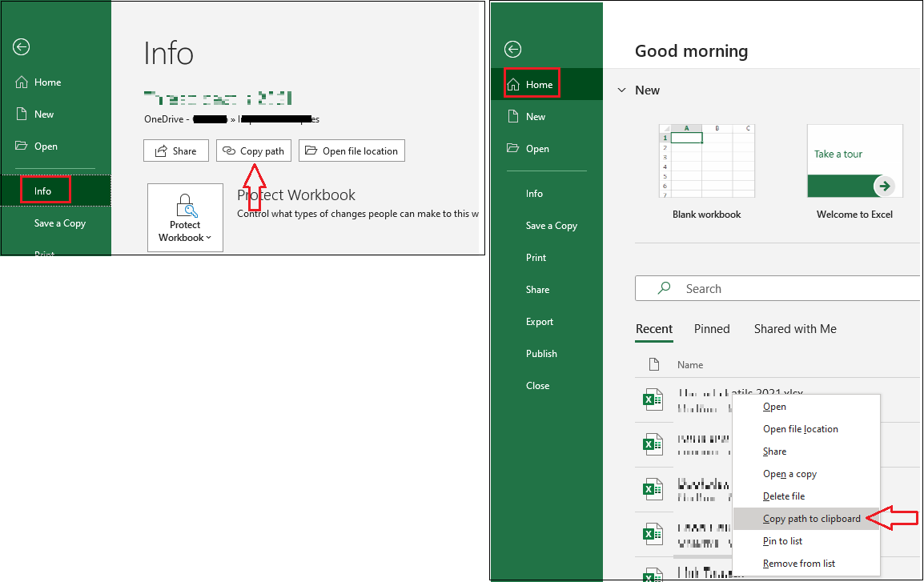
Task: Choose Copy path to clipboard from the context menu
Action: point(806,519)
